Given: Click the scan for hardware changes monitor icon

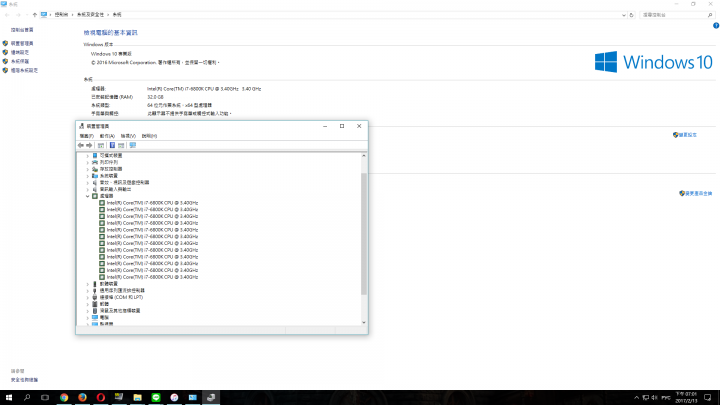Looking at the screenshot, I should point(133,145).
